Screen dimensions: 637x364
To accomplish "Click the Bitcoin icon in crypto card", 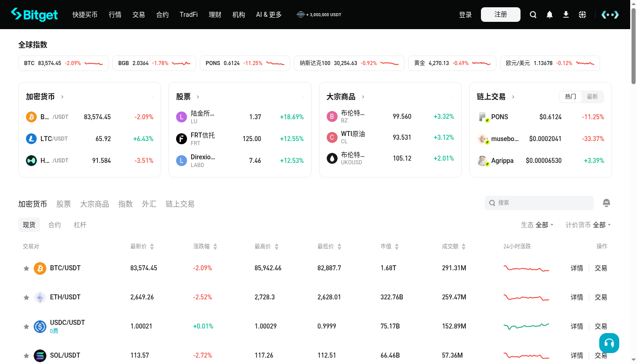I will (31, 117).
